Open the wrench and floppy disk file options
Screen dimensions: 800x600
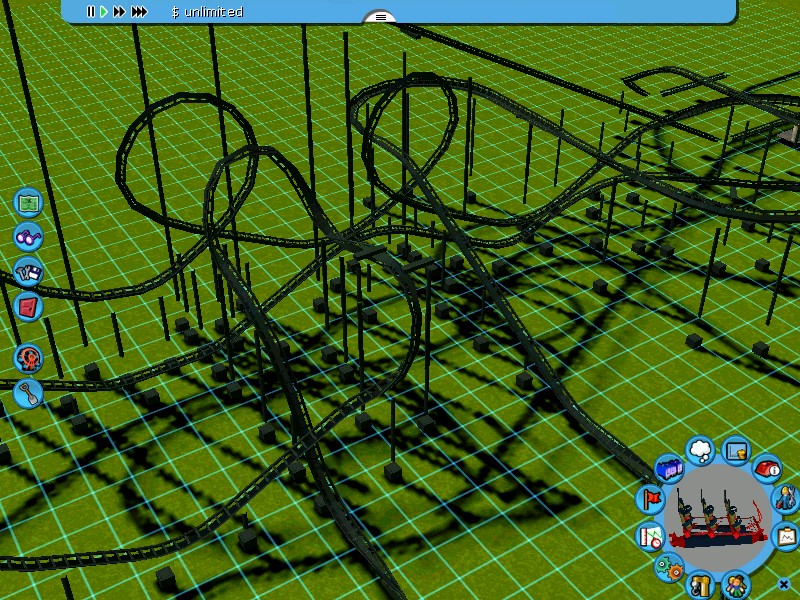[29, 271]
